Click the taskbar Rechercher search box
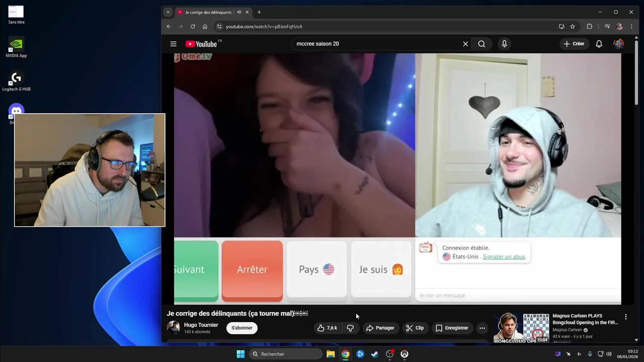The image size is (644, 362). [x=286, y=354]
